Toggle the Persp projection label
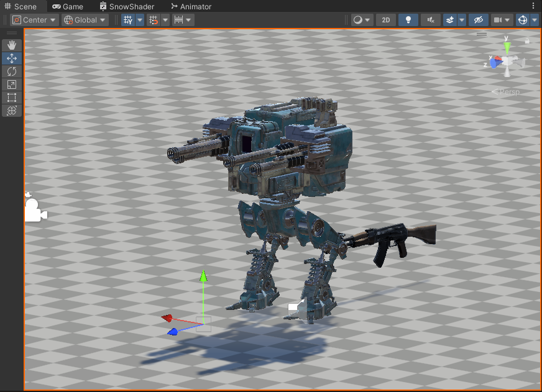542x392 pixels. 506,92
